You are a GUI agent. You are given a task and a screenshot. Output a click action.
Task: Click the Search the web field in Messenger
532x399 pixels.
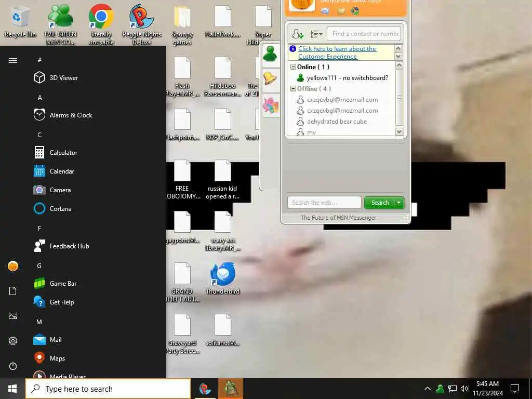(x=324, y=203)
